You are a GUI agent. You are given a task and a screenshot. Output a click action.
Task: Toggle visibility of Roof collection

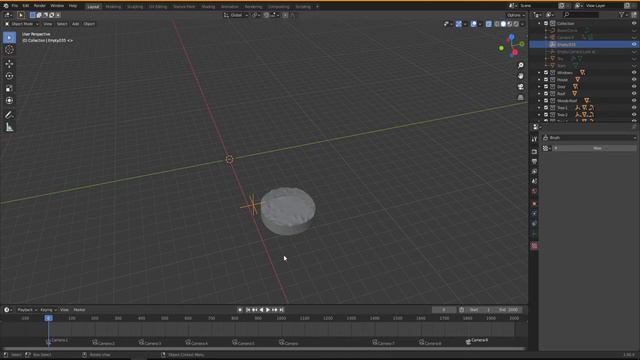634,93
